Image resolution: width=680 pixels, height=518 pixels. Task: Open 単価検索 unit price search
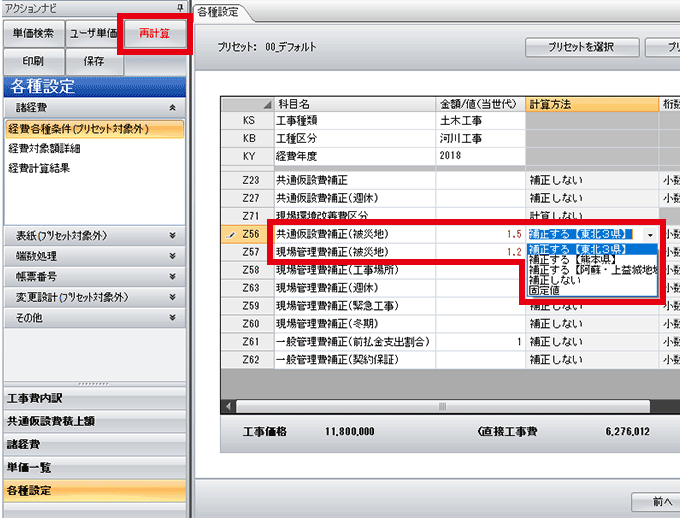click(32, 33)
